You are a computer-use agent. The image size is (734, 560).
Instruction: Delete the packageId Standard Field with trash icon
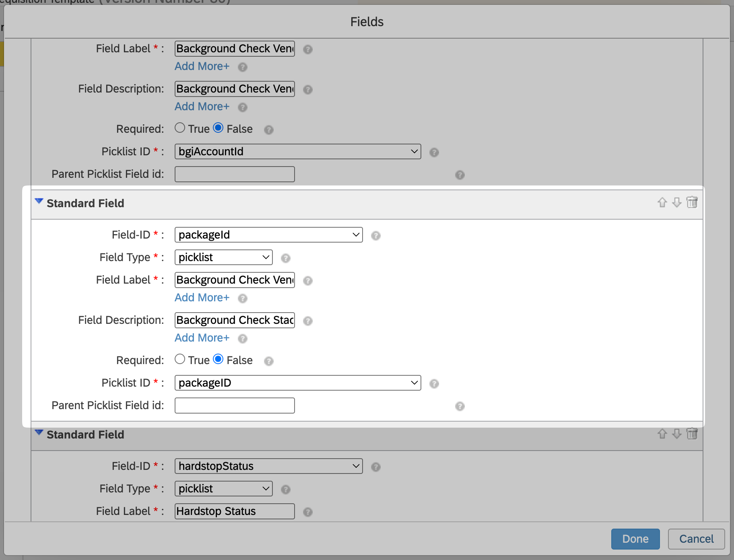click(x=692, y=202)
